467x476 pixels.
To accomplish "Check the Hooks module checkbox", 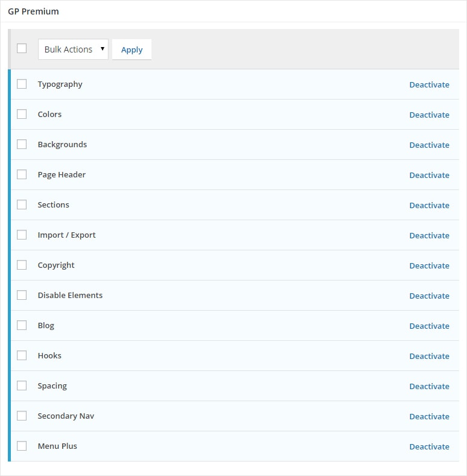I will click(22, 355).
